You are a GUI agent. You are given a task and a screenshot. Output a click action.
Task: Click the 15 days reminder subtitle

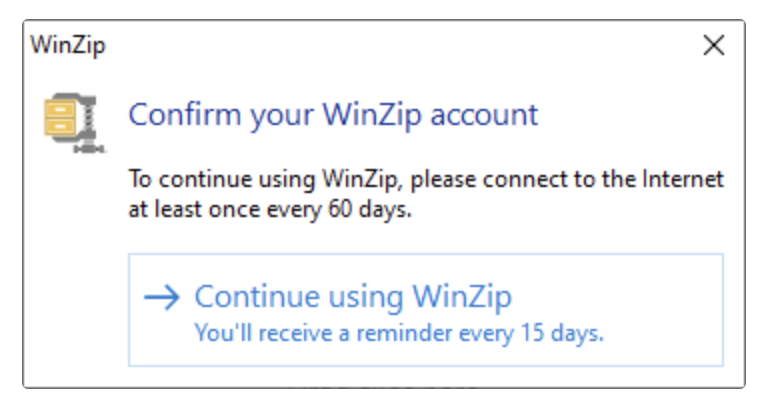[x=399, y=332]
